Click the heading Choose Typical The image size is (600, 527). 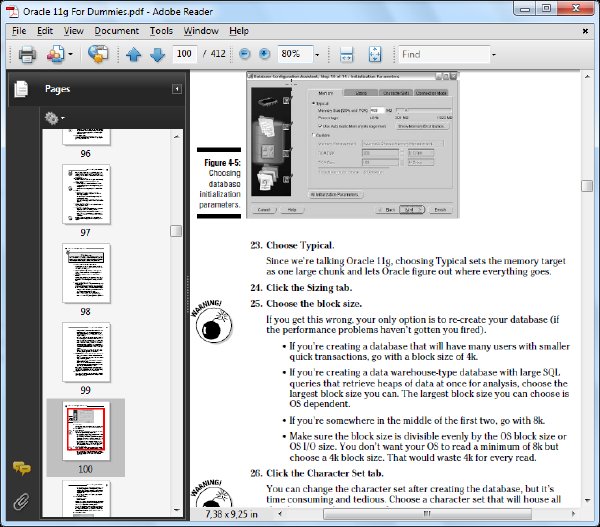(x=300, y=245)
